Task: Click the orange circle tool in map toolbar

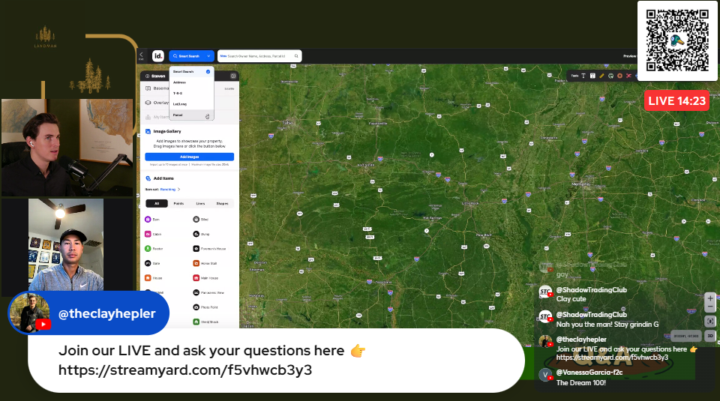Action: point(619,76)
